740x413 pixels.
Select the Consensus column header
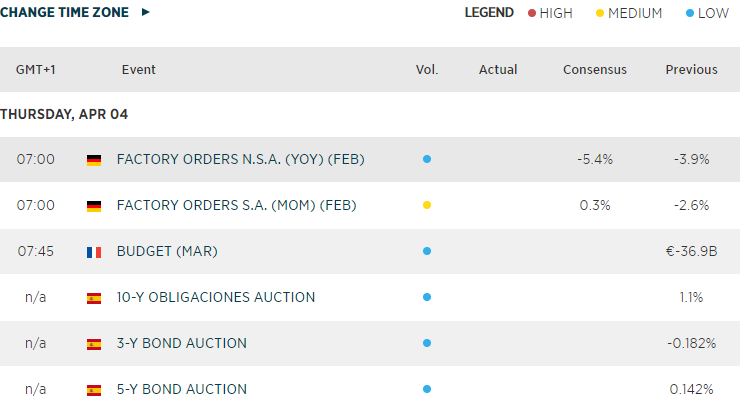[594, 70]
